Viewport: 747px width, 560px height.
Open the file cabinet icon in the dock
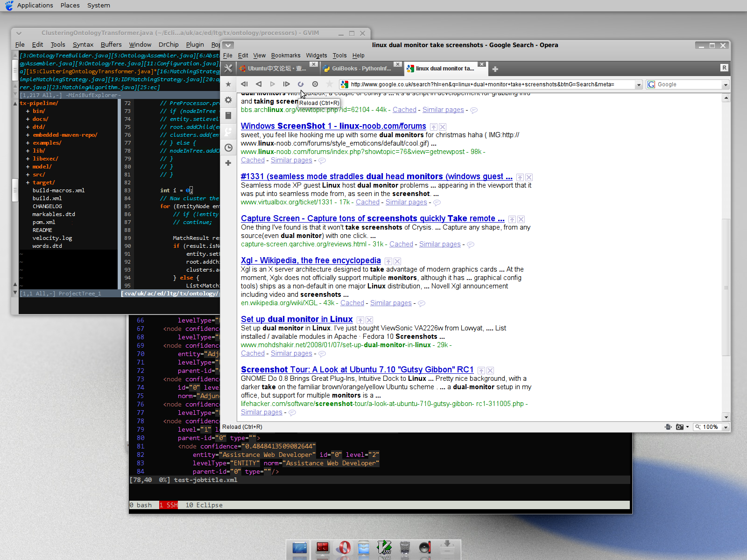click(364, 548)
